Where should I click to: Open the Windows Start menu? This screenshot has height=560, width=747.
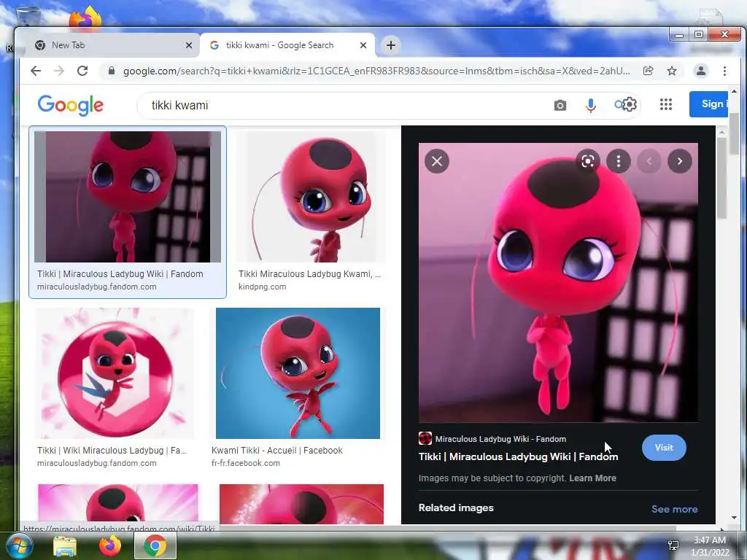point(19,545)
